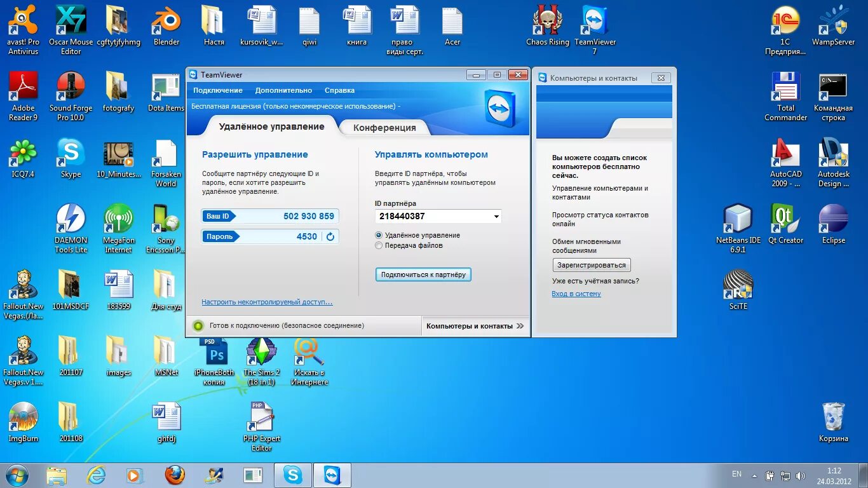Open the avast! Pro Antivirus desktop icon
The image size is (868, 488).
(x=23, y=30)
